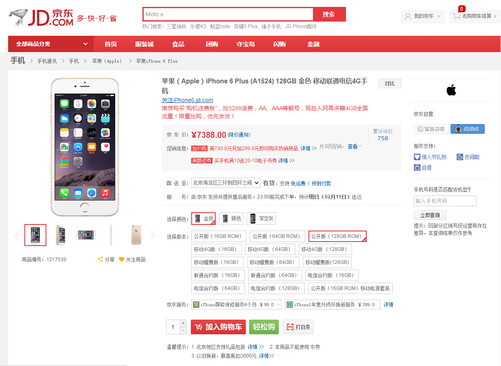Click the 免运费 free shipping link

pyautogui.click(x=298, y=183)
